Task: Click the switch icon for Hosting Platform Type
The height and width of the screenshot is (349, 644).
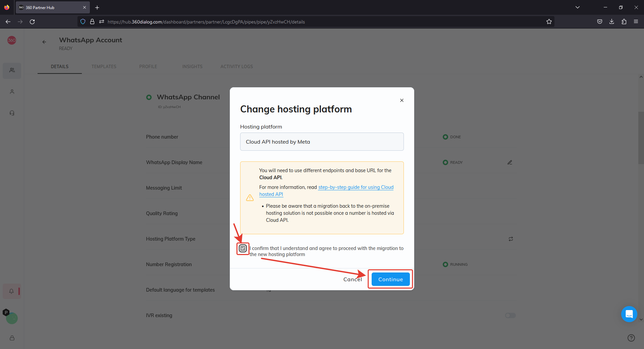Action: (511, 239)
